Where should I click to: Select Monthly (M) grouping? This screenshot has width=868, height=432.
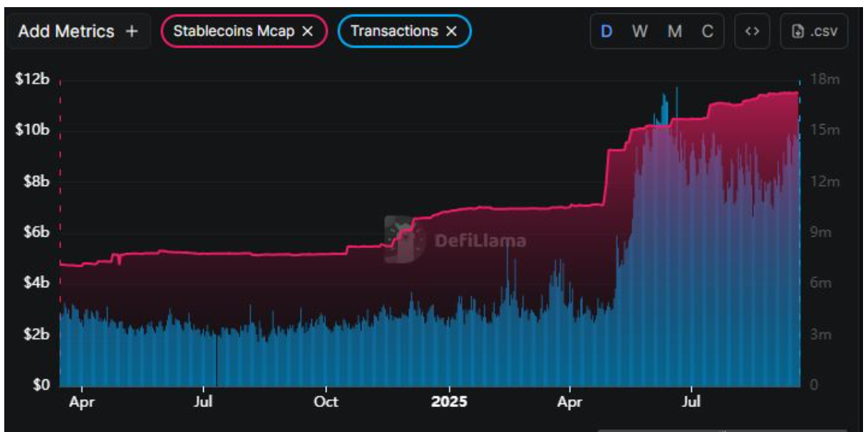click(674, 31)
